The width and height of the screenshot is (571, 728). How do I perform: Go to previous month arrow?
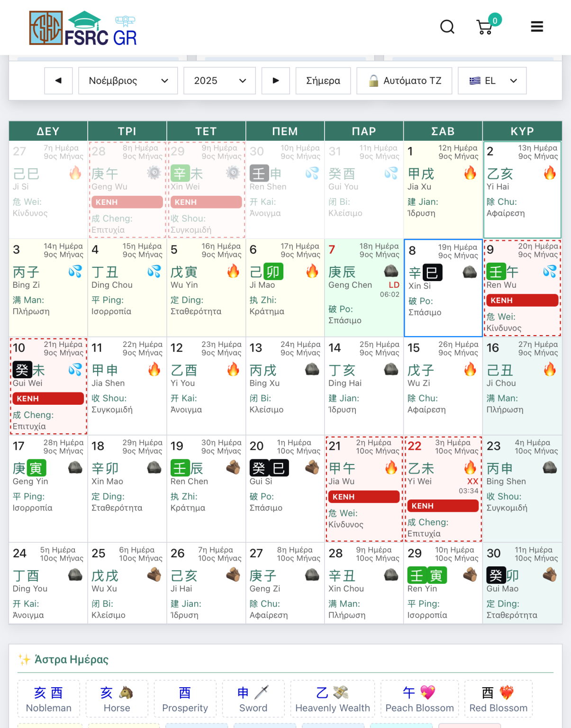(x=58, y=81)
